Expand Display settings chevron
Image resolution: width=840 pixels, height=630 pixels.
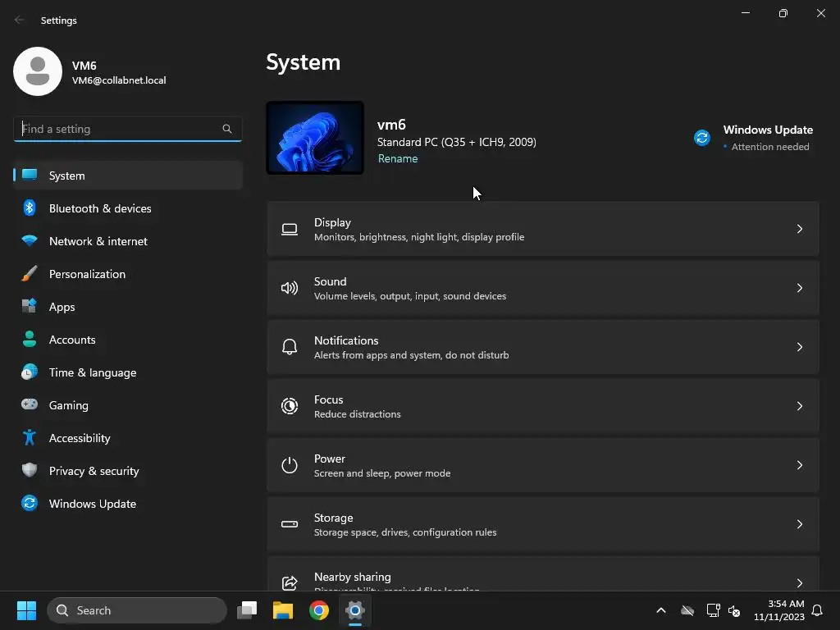tap(799, 230)
